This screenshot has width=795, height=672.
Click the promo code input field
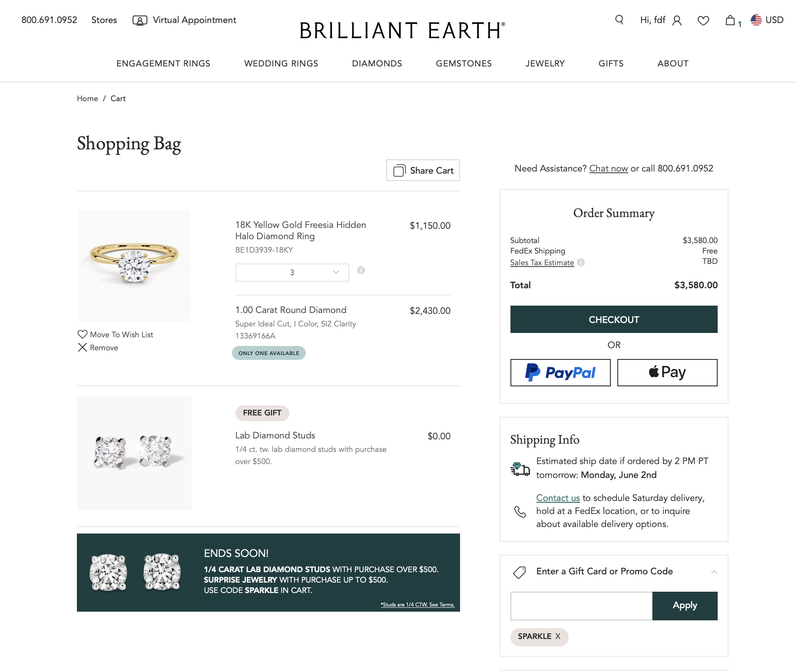click(x=581, y=606)
